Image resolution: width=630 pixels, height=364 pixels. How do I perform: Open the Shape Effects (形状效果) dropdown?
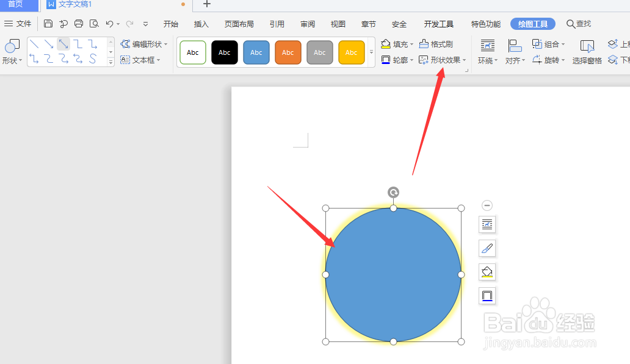[x=443, y=60]
